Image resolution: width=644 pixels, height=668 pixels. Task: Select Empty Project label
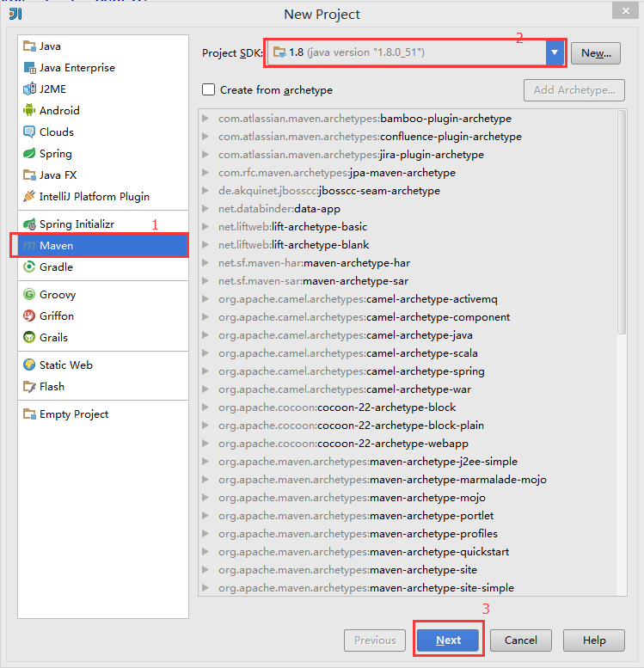(x=74, y=414)
